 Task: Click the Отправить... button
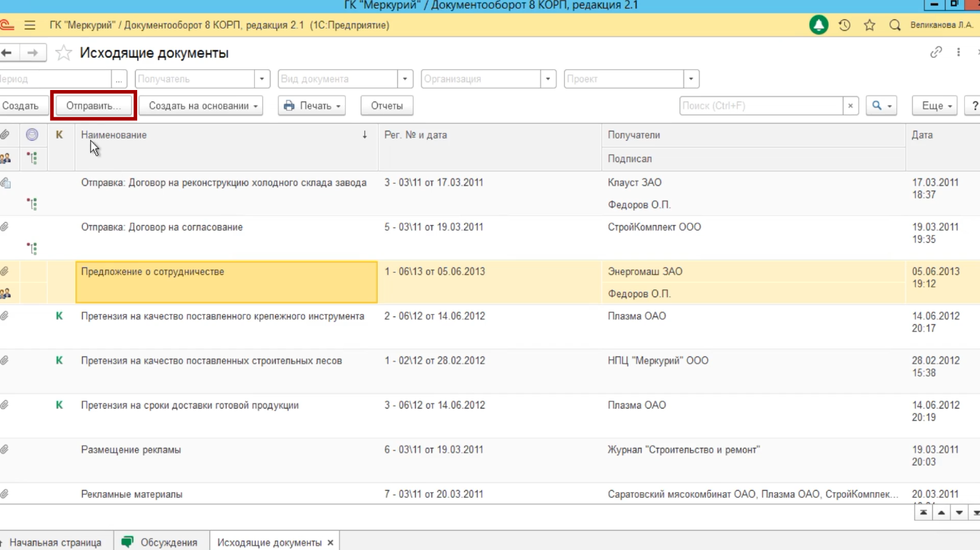tap(94, 106)
